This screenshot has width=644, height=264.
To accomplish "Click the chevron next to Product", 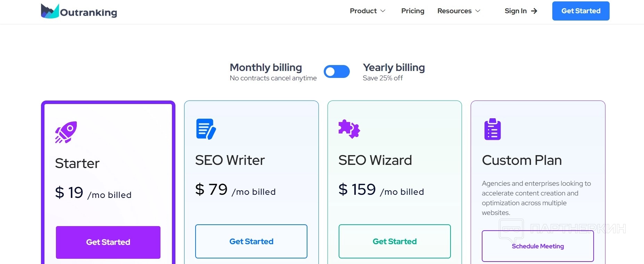I will pos(383,11).
